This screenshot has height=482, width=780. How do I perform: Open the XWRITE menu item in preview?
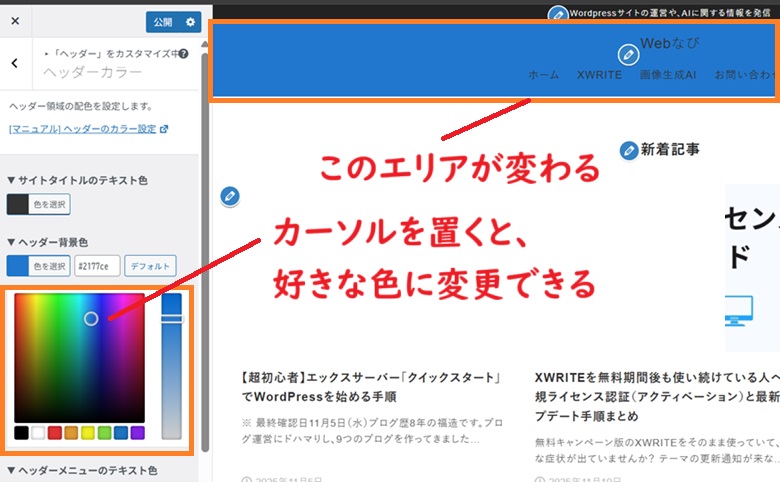point(599,75)
